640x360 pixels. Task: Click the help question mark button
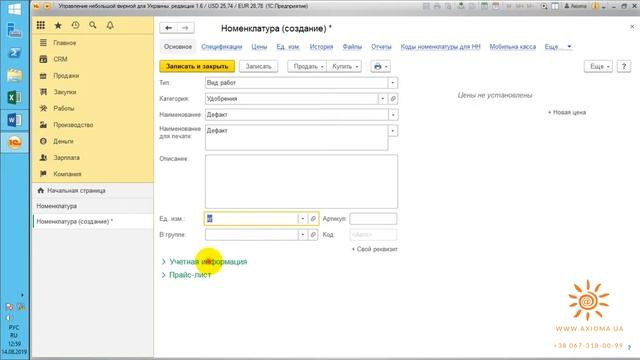[624, 66]
